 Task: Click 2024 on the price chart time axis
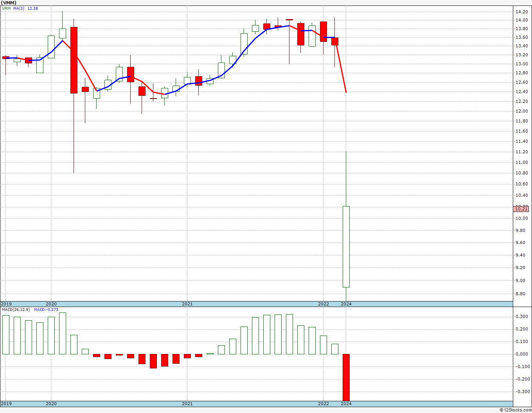[x=346, y=304]
